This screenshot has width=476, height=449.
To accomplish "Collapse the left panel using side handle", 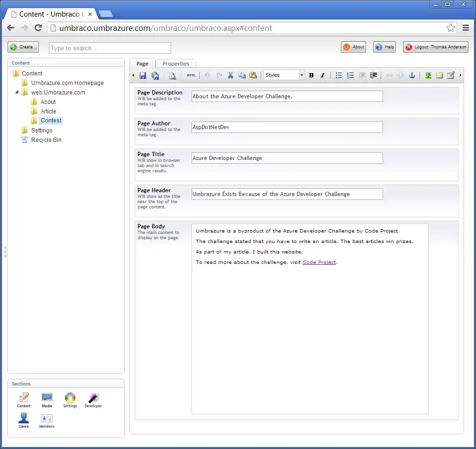I will (x=5, y=252).
